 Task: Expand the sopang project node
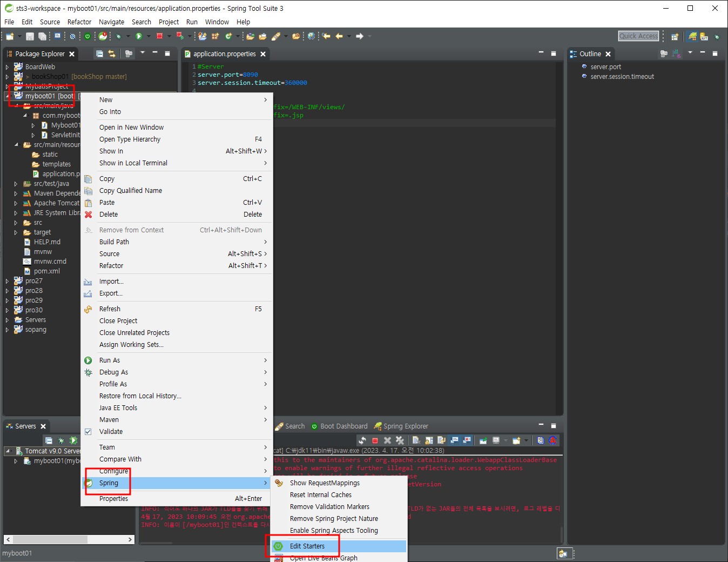point(7,330)
